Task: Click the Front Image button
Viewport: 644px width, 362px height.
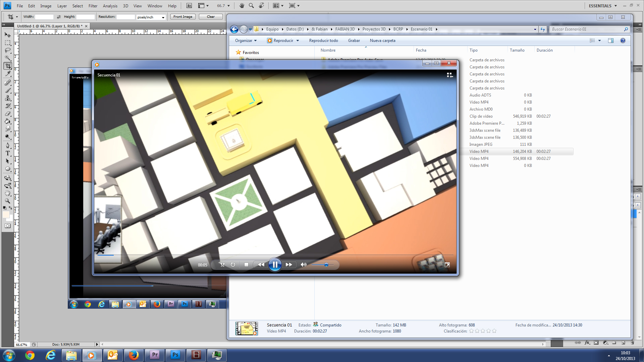Action: point(183,17)
